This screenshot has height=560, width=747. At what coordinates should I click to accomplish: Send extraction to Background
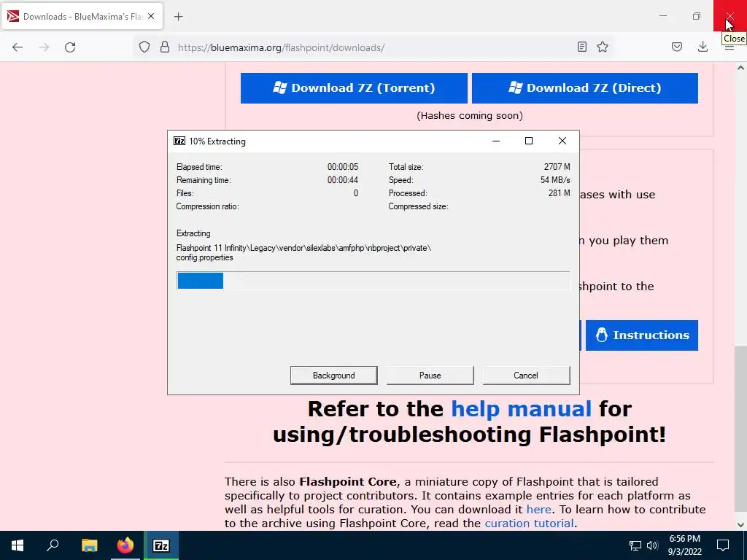[x=334, y=376]
